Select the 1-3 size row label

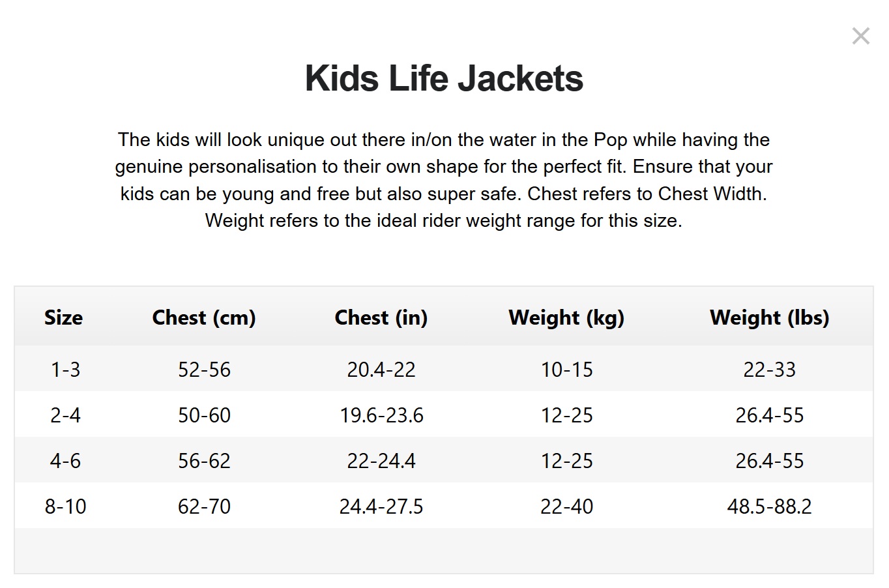point(65,370)
